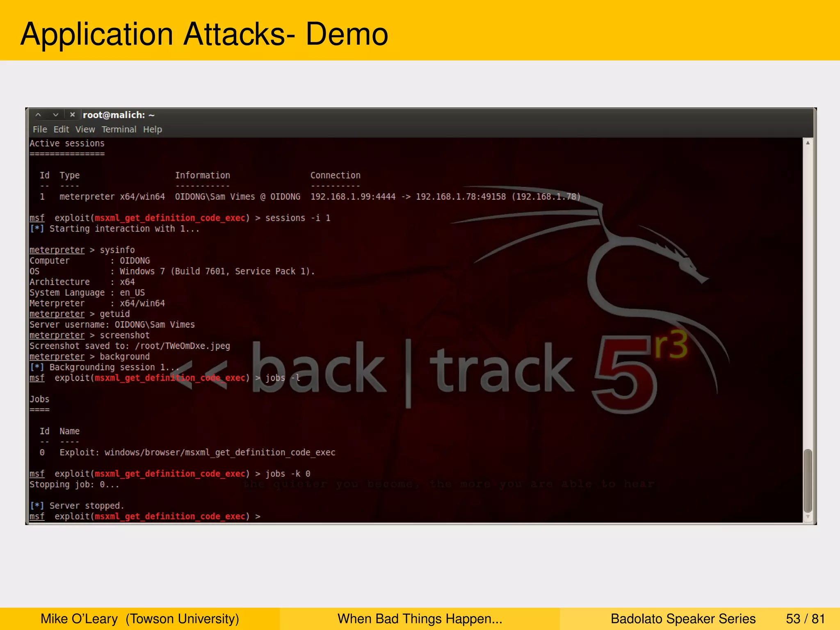Image resolution: width=840 pixels, height=630 pixels.
Task: Click the 'Jobs' heading text
Action: coord(39,399)
